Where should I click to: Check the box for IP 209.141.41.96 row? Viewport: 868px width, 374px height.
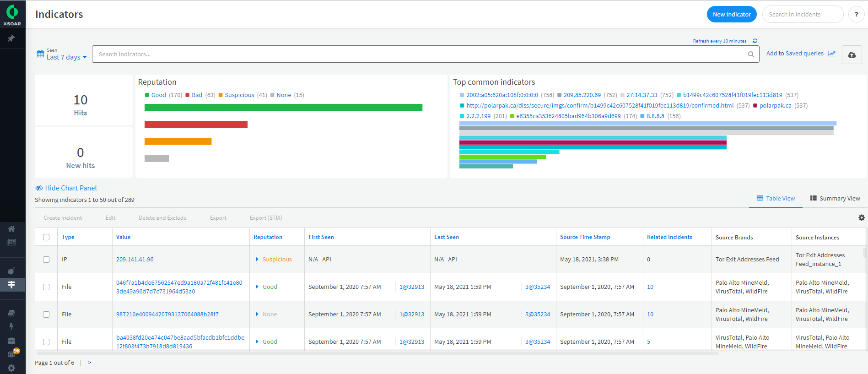tap(46, 260)
